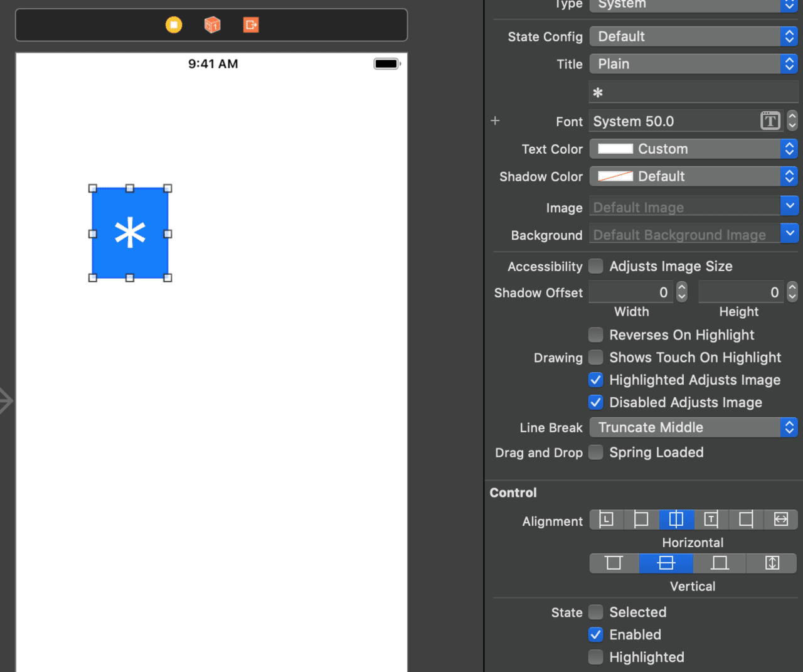The height and width of the screenshot is (672, 803).
Task: Click the asterisk title text field
Action: click(694, 92)
